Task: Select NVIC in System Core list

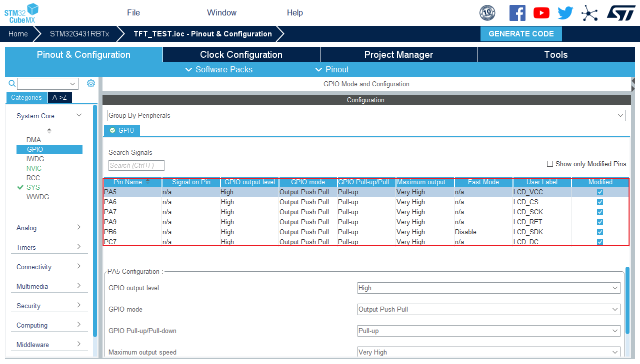Action: click(34, 168)
